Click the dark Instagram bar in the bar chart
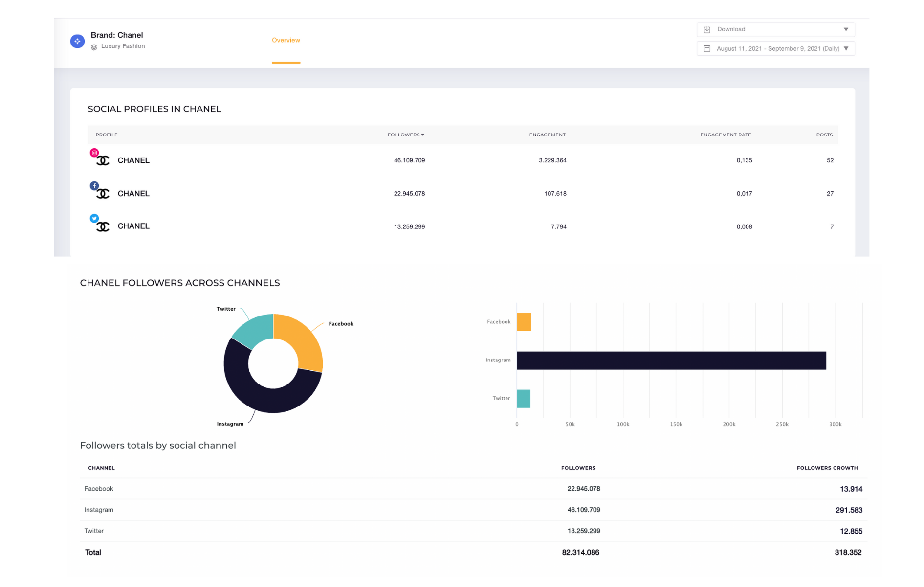 tap(671, 361)
